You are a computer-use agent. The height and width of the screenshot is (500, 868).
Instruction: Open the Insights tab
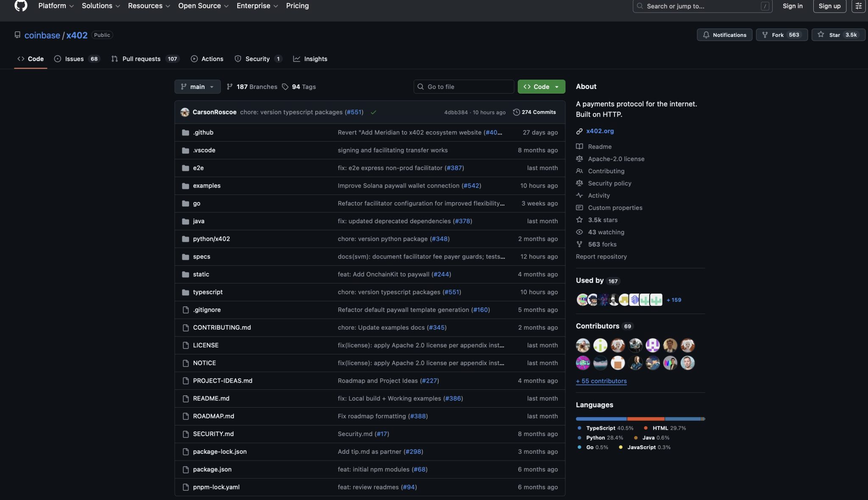(315, 59)
